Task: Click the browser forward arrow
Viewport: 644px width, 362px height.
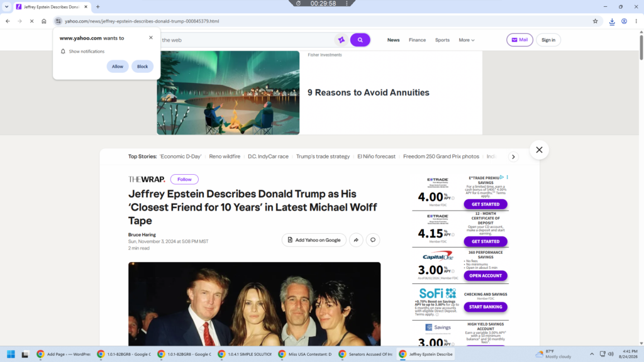Action: click(x=19, y=21)
